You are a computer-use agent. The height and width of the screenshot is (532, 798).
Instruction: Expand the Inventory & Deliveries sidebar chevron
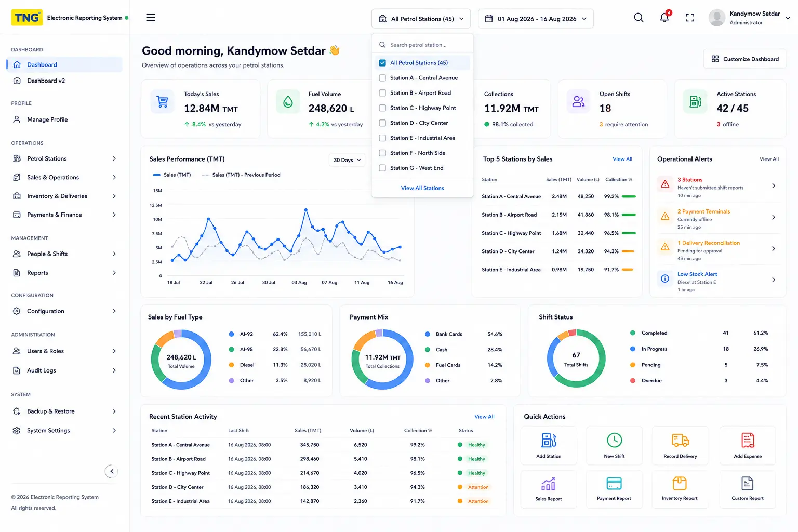click(x=114, y=196)
